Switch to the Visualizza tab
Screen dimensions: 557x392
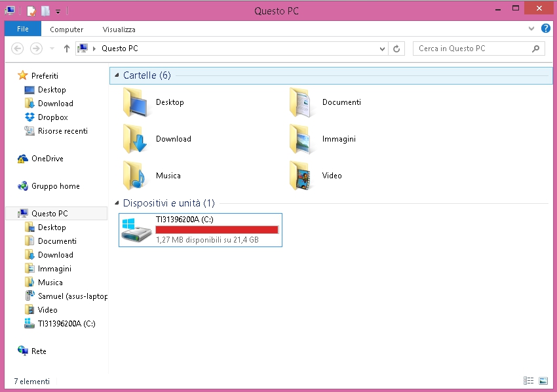pyautogui.click(x=119, y=29)
